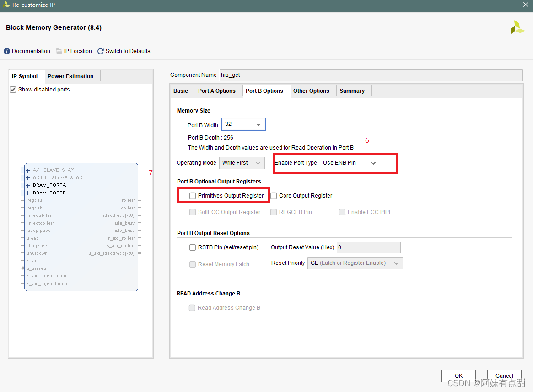This screenshot has height=392, width=533.
Task: Open the Documentation info icon
Action: [x=7, y=51]
